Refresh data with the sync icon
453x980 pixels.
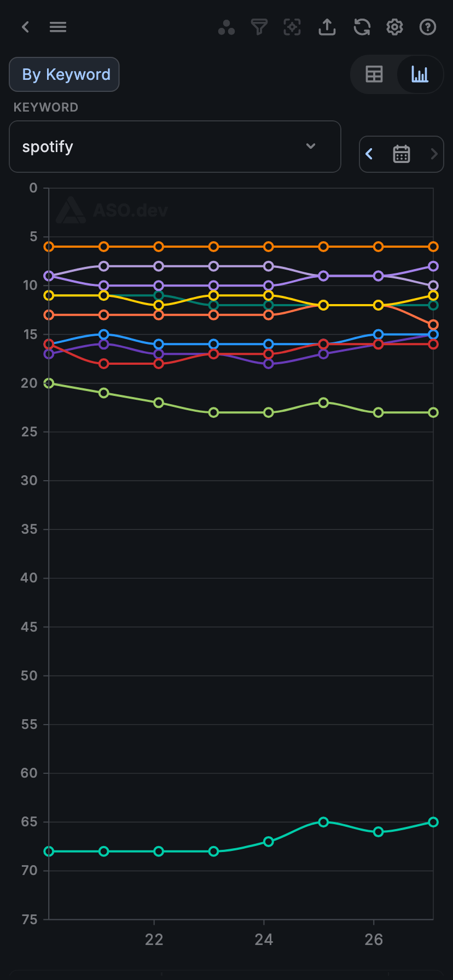point(362,27)
